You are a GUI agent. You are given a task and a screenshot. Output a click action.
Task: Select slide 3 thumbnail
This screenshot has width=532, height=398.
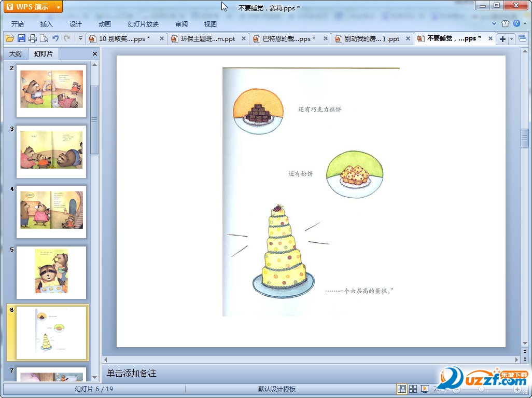tap(51, 152)
